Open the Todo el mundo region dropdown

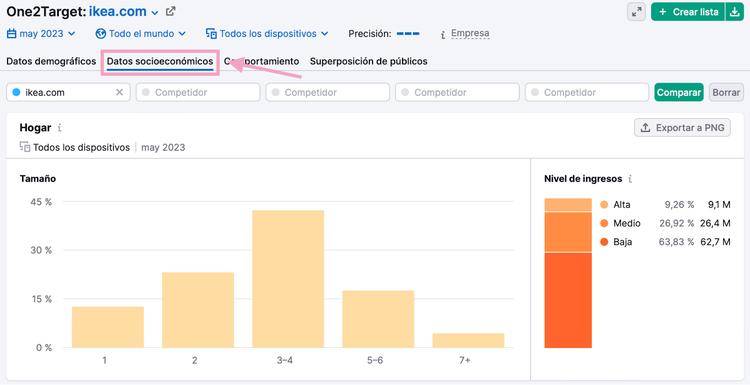tap(141, 34)
